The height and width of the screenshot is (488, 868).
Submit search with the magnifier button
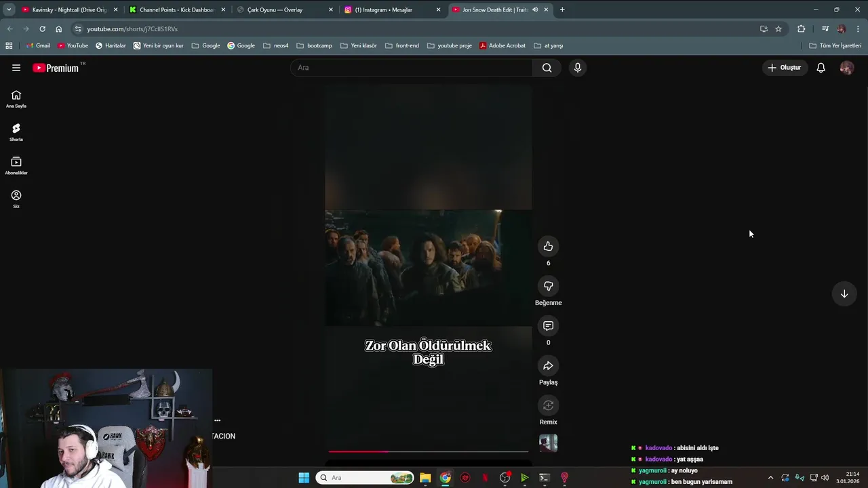[x=547, y=68]
